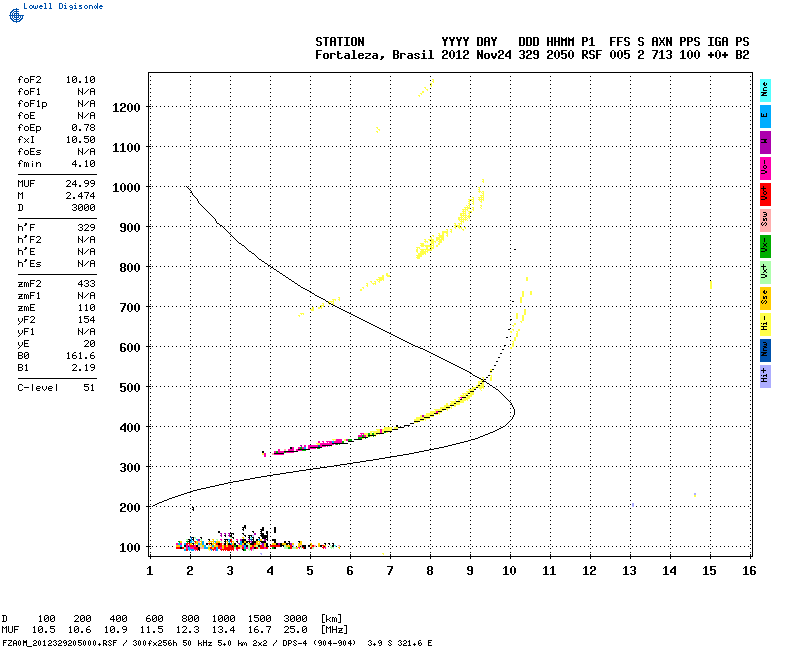Click the D table value 3000

[x=295, y=619]
